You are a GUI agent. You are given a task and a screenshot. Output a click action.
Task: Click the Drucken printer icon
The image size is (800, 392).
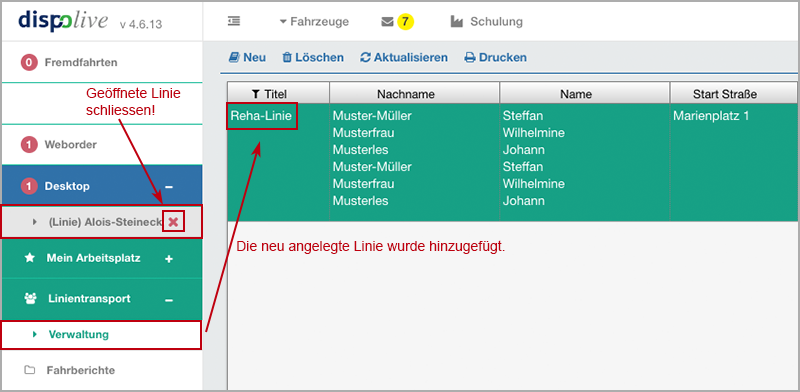tap(470, 58)
